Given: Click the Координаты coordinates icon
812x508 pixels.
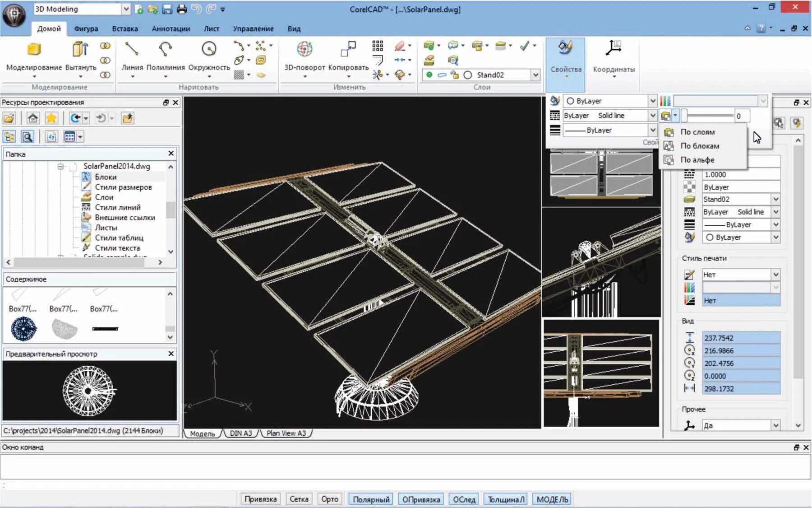Looking at the screenshot, I should point(614,49).
